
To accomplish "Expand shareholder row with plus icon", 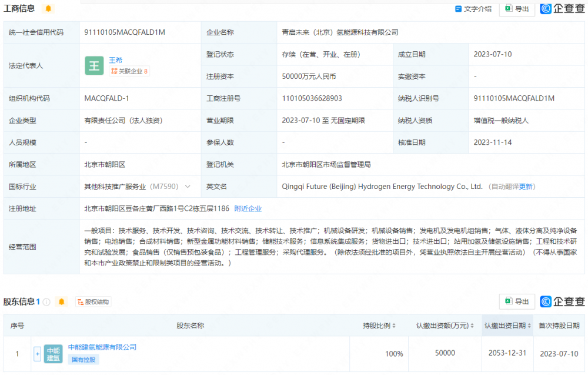I will pos(38,354).
